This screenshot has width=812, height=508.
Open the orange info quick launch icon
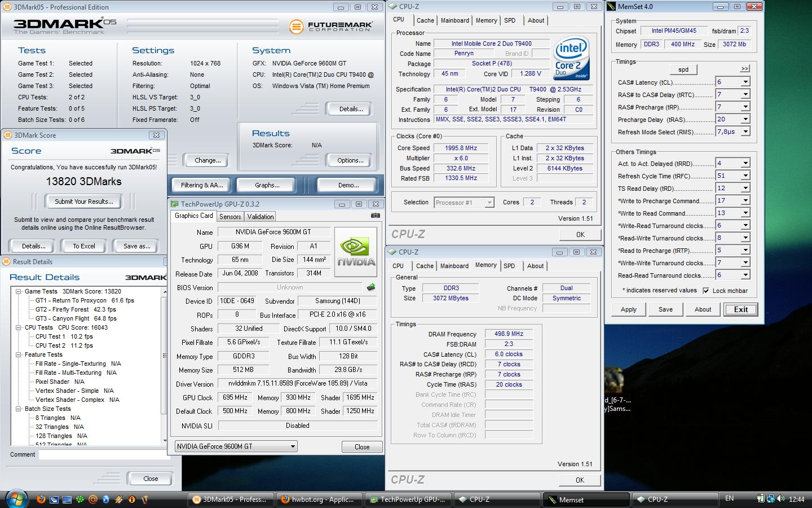point(132,500)
